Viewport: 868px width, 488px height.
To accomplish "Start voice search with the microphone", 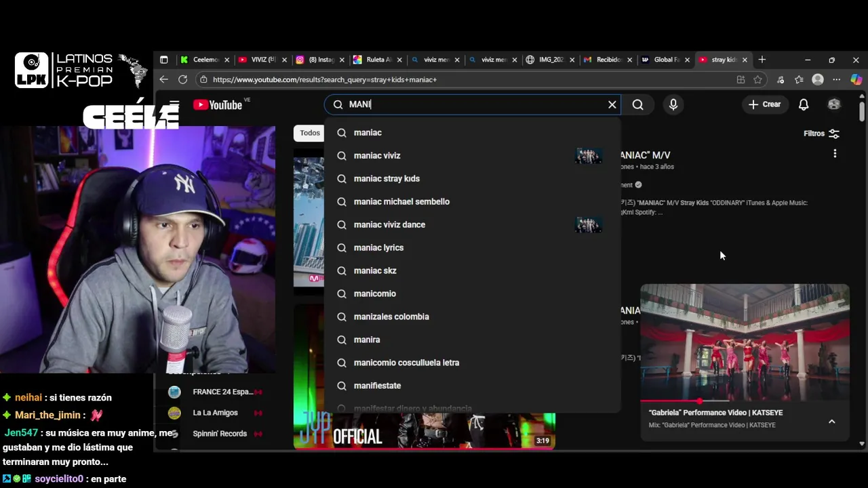I will [673, 104].
